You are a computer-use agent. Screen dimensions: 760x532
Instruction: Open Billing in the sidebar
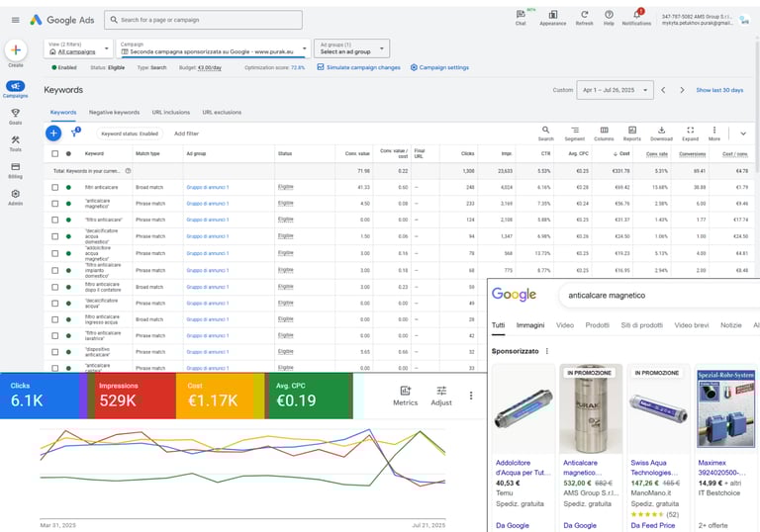(16, 170)
